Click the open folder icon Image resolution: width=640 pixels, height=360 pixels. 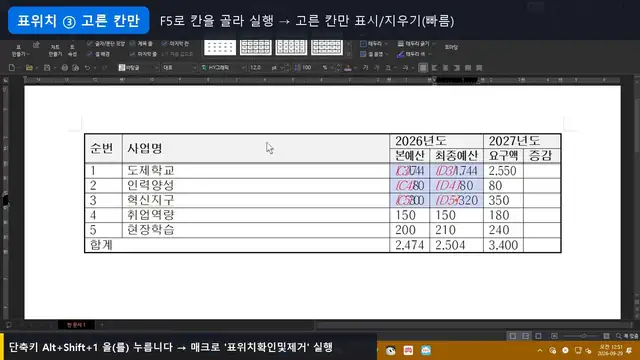pyautogui.click(x=29, y=68)
